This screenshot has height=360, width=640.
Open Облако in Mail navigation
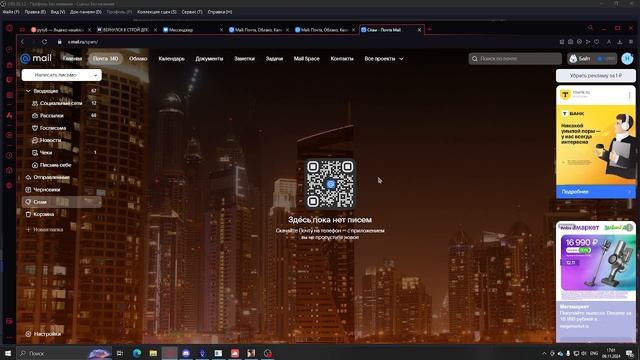(138, 59)
